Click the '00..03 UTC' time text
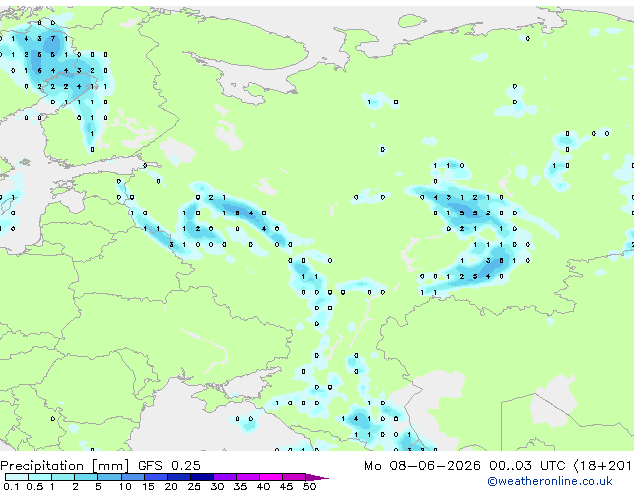 [527, 465]
